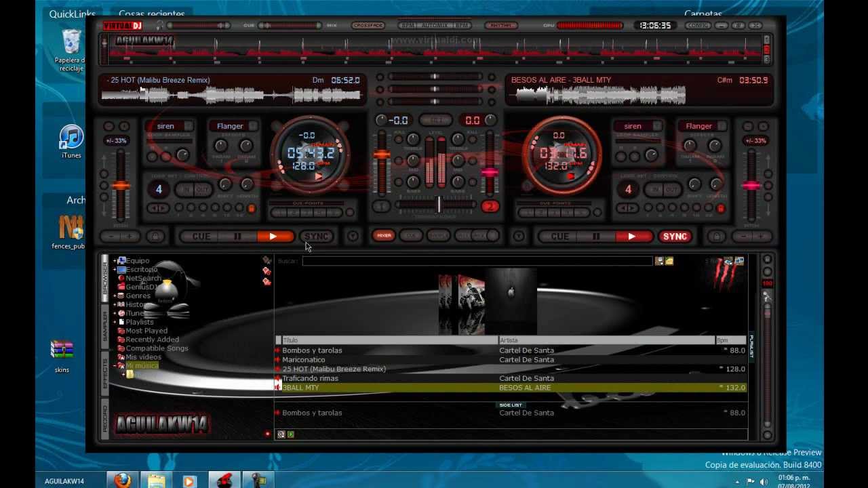Select Recently Added folder

click(153, 340)
